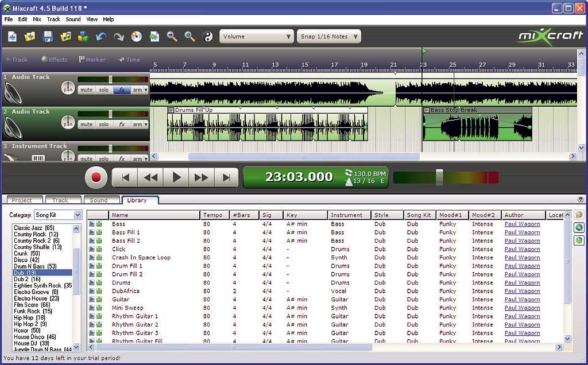Open the Sound menu
Viewport: 588px width, 365px height.
(x=73, y=19)
